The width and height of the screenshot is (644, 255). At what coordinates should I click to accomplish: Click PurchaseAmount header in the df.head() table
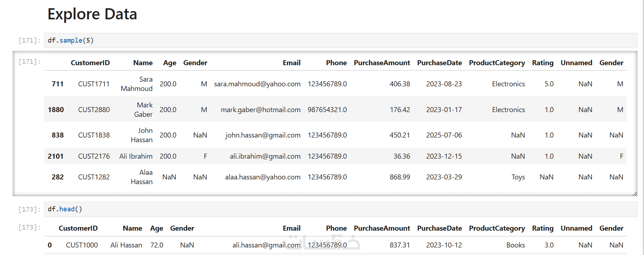click(382, 228)
